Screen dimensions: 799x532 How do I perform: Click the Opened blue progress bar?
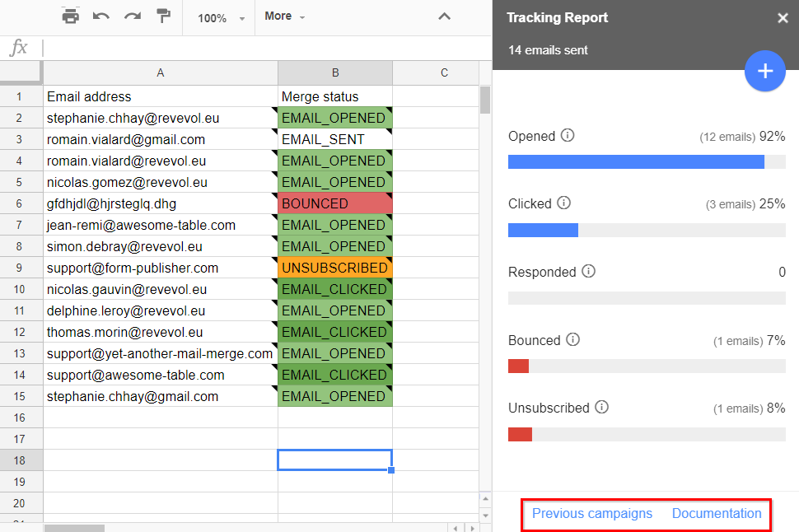pos(636,162)
